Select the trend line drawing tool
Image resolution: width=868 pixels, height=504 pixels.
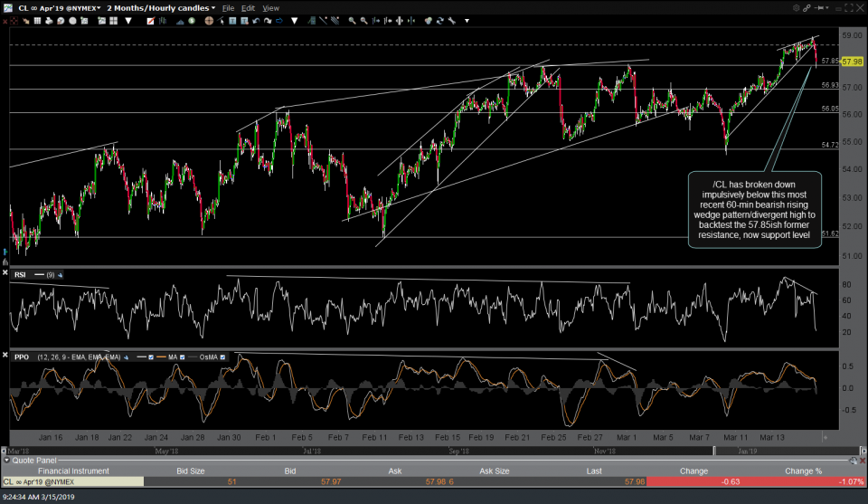(324, 21)
